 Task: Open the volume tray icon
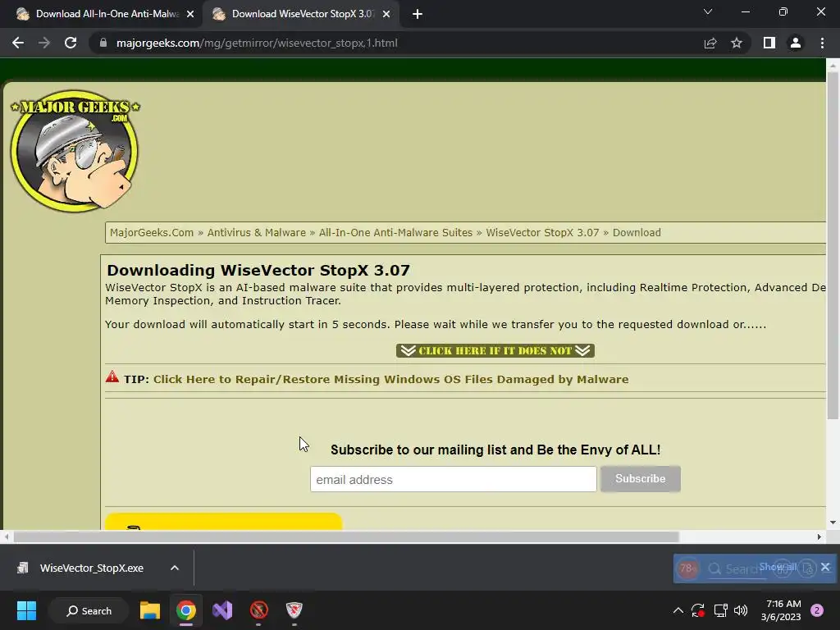[x=741, y=610]
